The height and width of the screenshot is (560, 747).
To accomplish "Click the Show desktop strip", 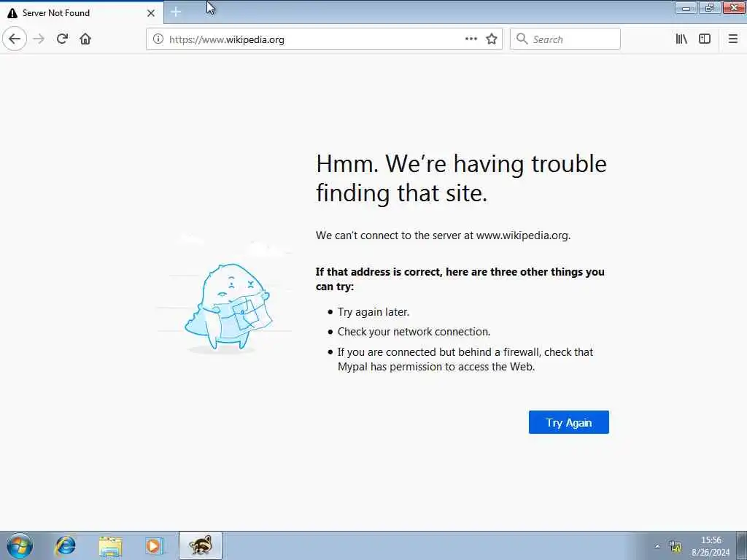I will [742, 545].
